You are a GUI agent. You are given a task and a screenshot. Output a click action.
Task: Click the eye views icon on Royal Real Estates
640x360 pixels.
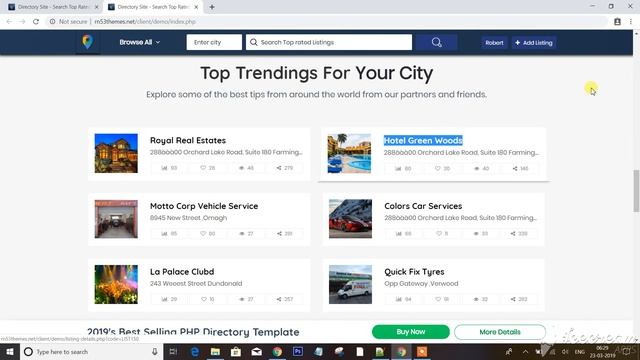[241, 168]
